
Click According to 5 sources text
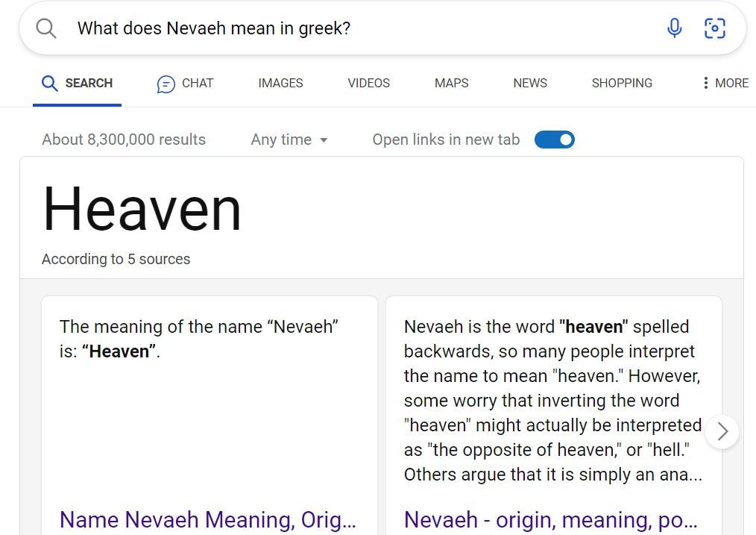coord(116,259)
